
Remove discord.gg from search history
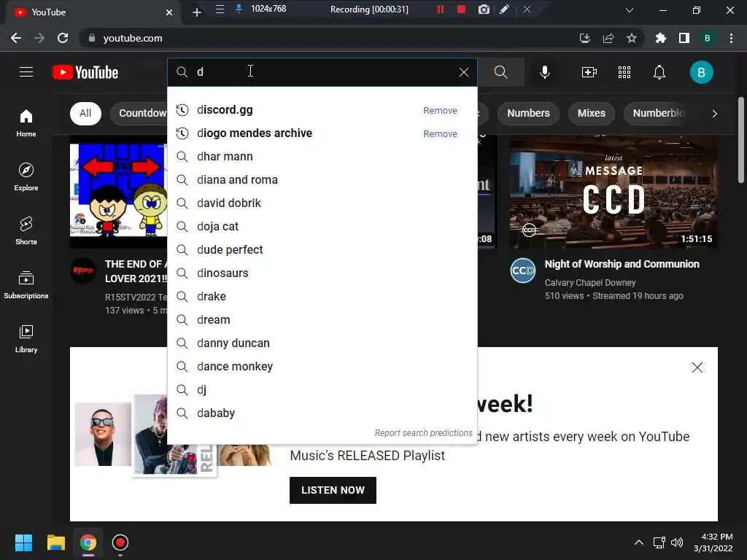440,111
